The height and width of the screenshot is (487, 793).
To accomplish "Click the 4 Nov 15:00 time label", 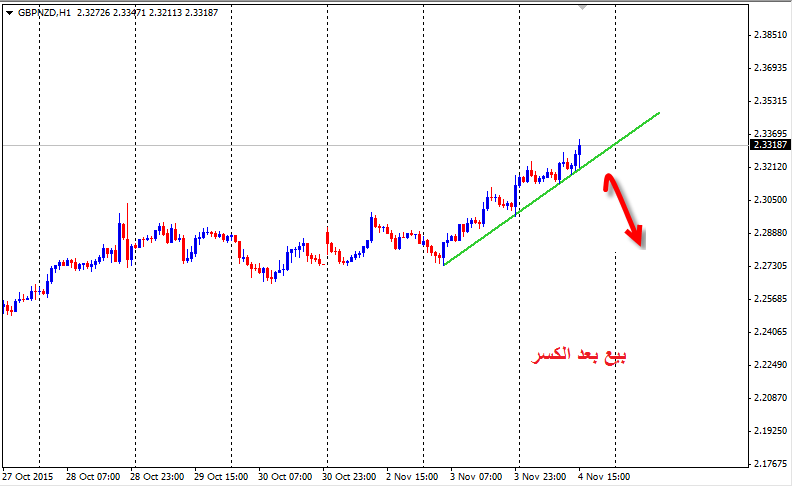I will coord(604,476).
